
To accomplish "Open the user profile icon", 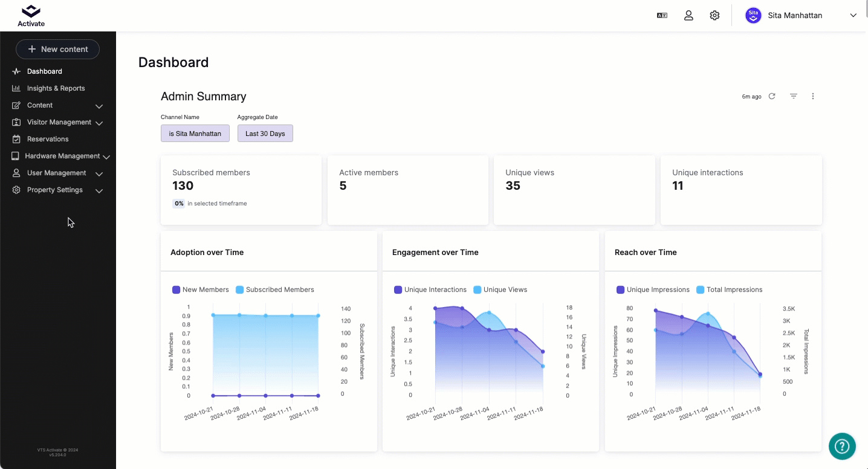I will click(688, 16).
